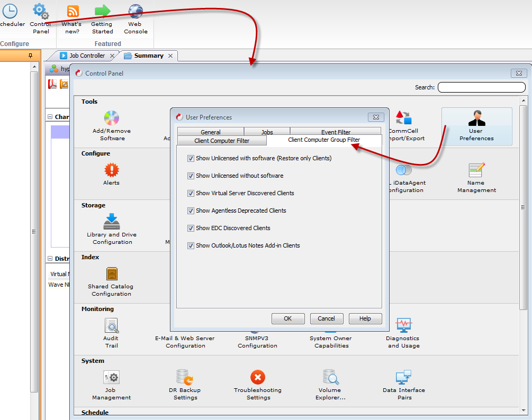The height and width of the screenshot is (420, 532).
Task: Click inside the Search field
Action: pos(481,87)
